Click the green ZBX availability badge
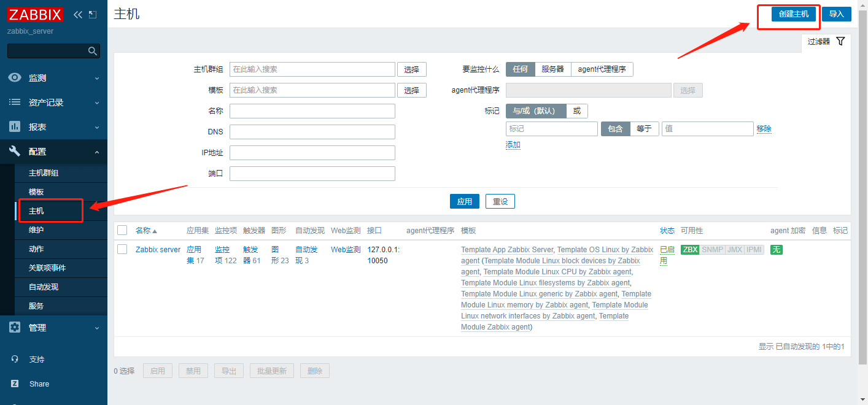Screen dimensions: 868x405 [x=690, y=250]
